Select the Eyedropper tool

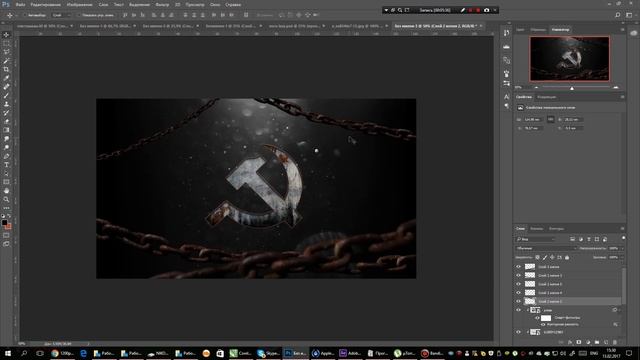coord(6,78)
